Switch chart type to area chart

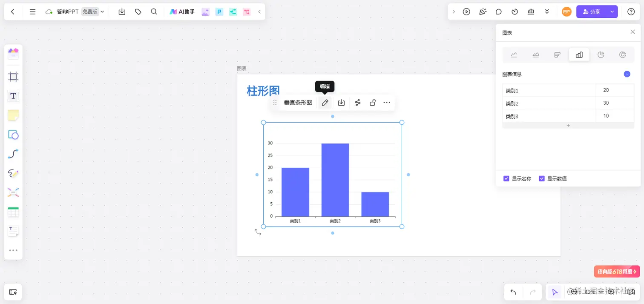click(x=536, y=54)
